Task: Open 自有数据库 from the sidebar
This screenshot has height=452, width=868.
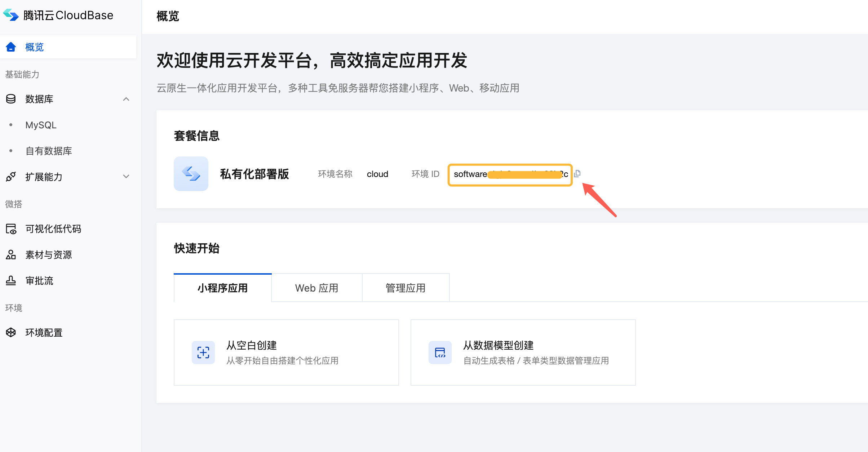Action: [x=48, y=151]
